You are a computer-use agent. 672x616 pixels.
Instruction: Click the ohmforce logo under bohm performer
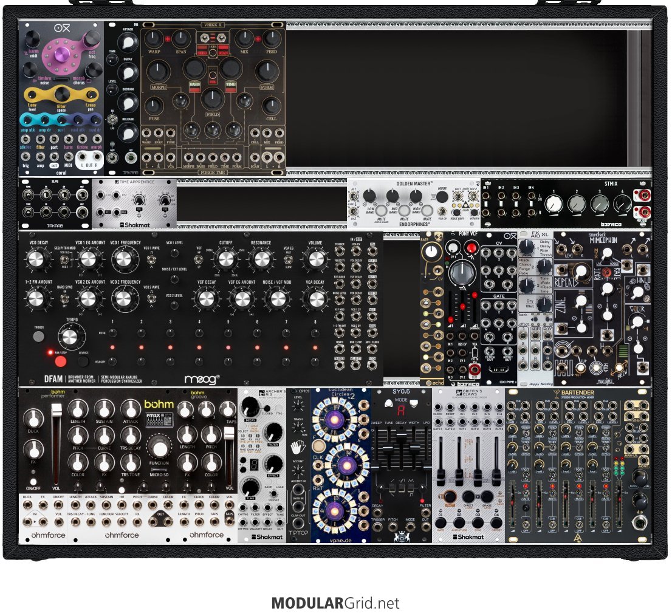tap(49, 535)
